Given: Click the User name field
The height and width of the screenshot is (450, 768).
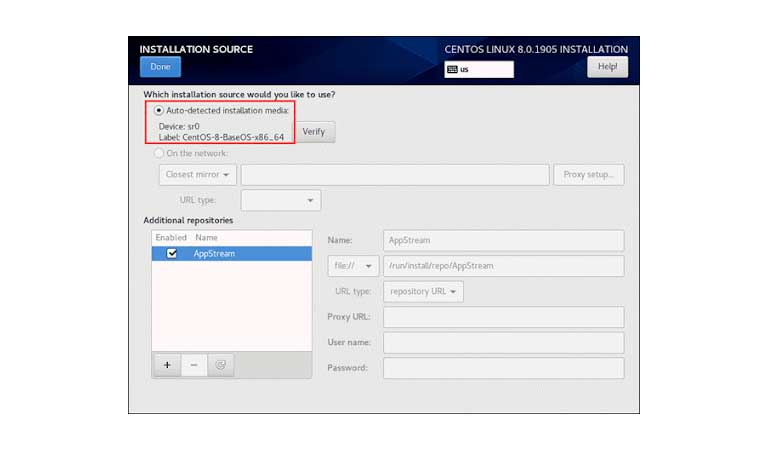Looking at the screenshot, I should pyautogui.click(x=504, y=343).
